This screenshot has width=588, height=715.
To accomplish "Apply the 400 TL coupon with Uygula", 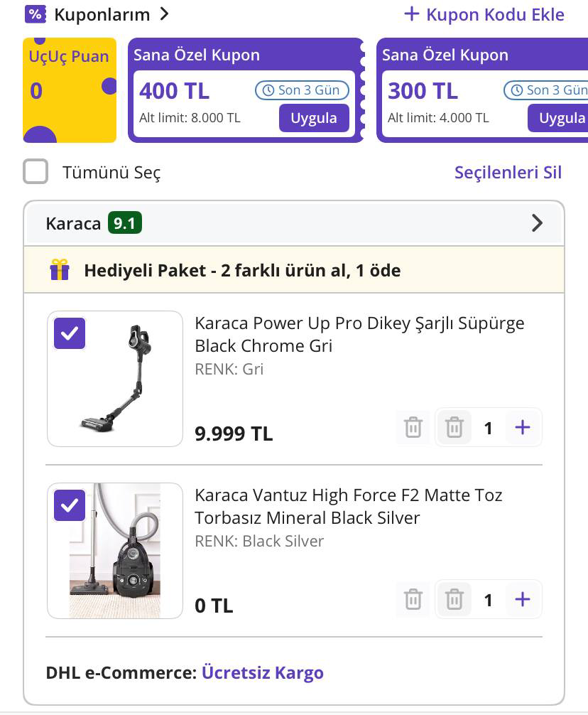I will click(x=314, y=118).
